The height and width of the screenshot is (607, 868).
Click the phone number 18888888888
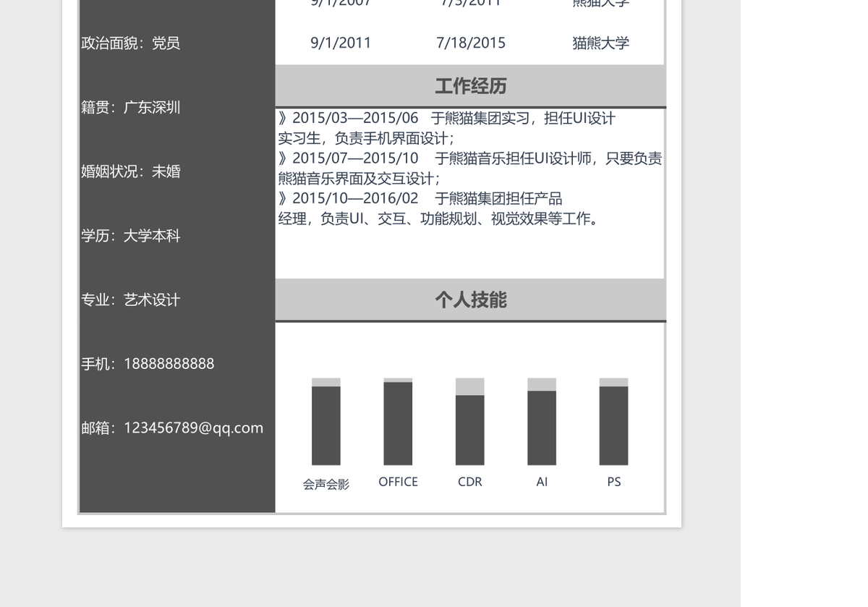(169, 364)
